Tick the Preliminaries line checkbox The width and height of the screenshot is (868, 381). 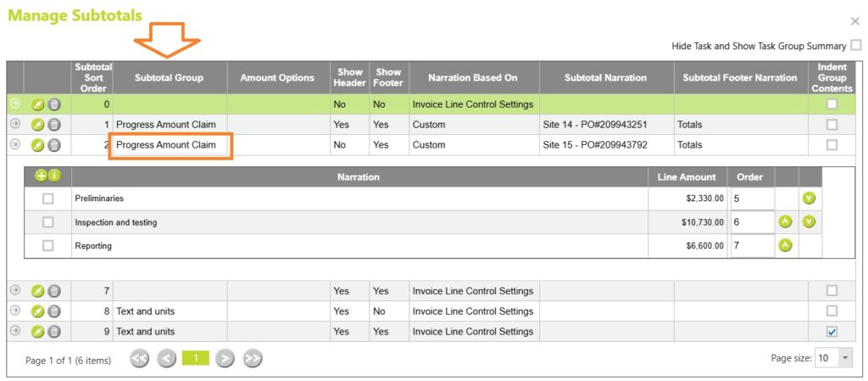click(48, 199)
